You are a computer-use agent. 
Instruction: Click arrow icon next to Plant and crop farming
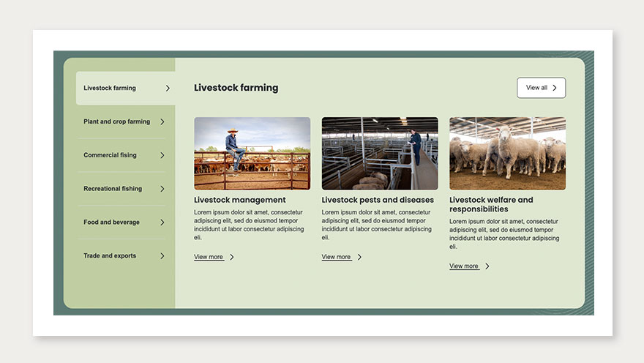(x=162, y=122)
